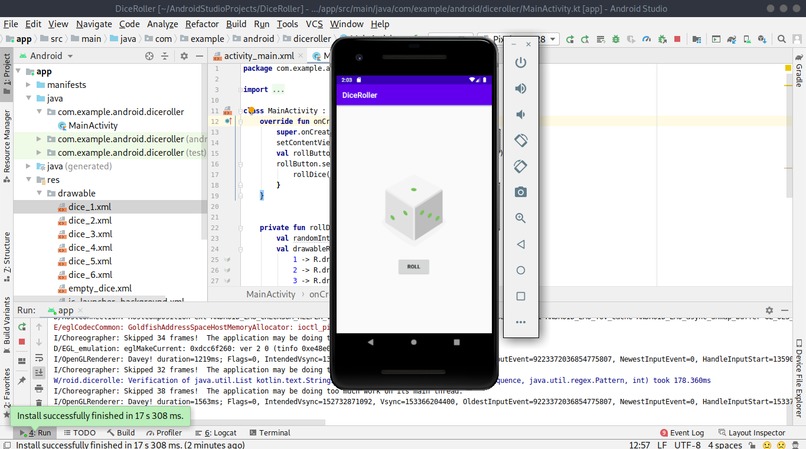This screenshot has height=449, width=806.
Task: Click the Search Everywhere magnifier icon
Action: [x=781, y=39]
